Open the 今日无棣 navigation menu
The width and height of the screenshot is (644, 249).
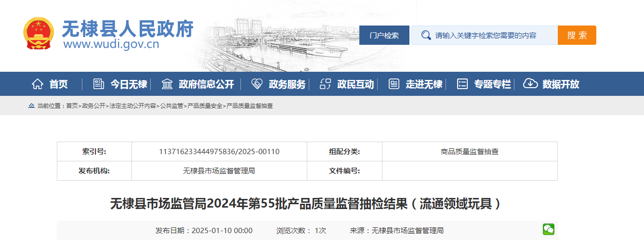129,84
